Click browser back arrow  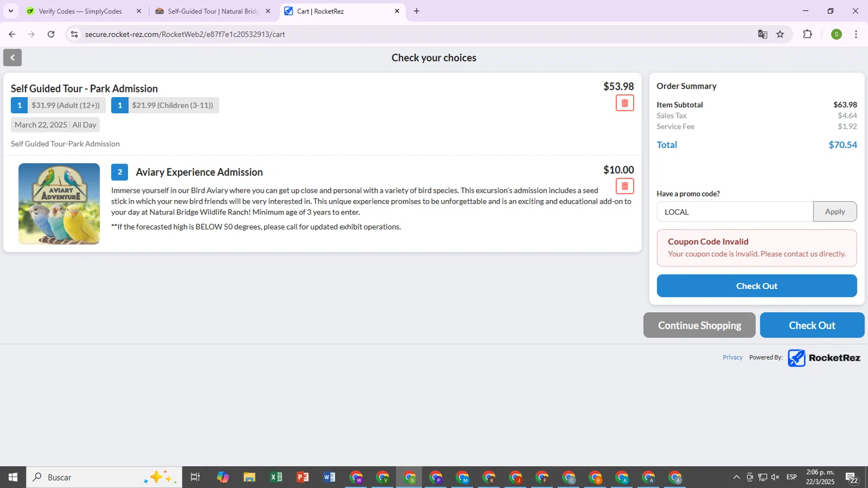click(12, 34)
